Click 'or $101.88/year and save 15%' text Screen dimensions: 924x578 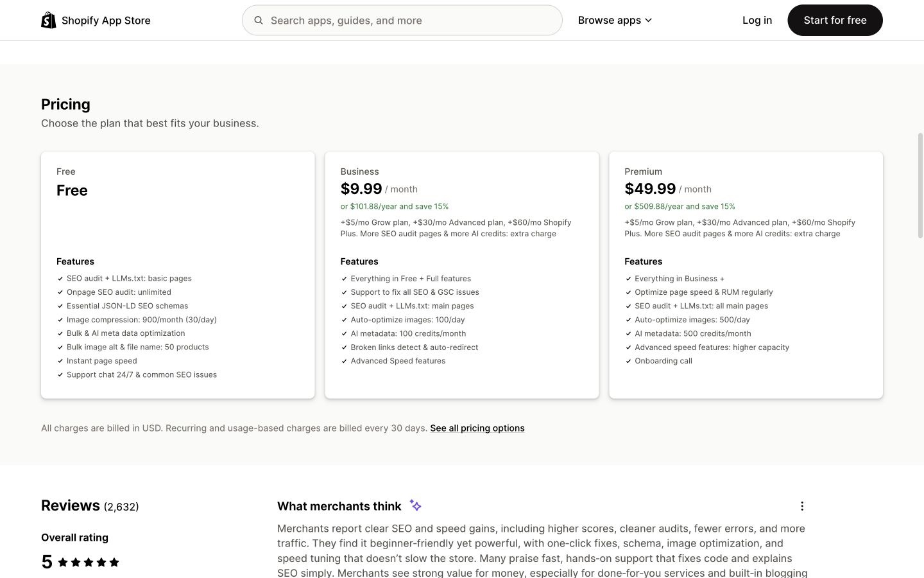click(395, 207)
